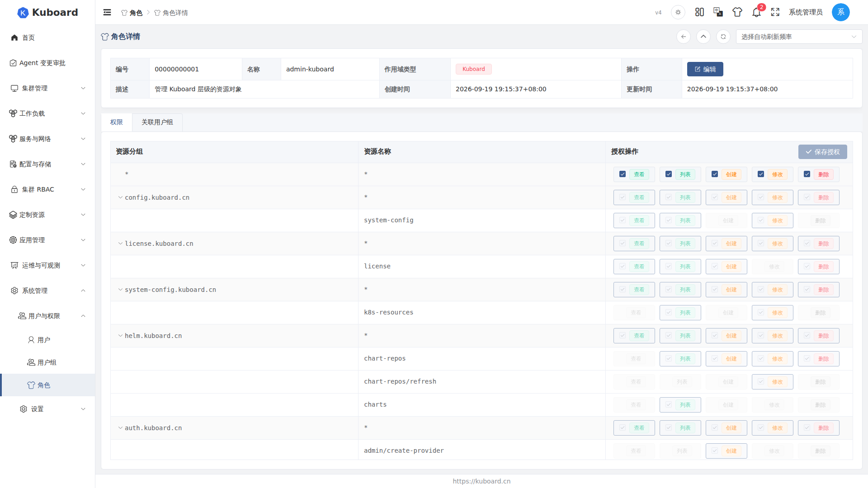868x488 pixels.
Task: Toggle 查看 checkbox in the top * row
Action: pyautogui.click(x=623, y=174)
